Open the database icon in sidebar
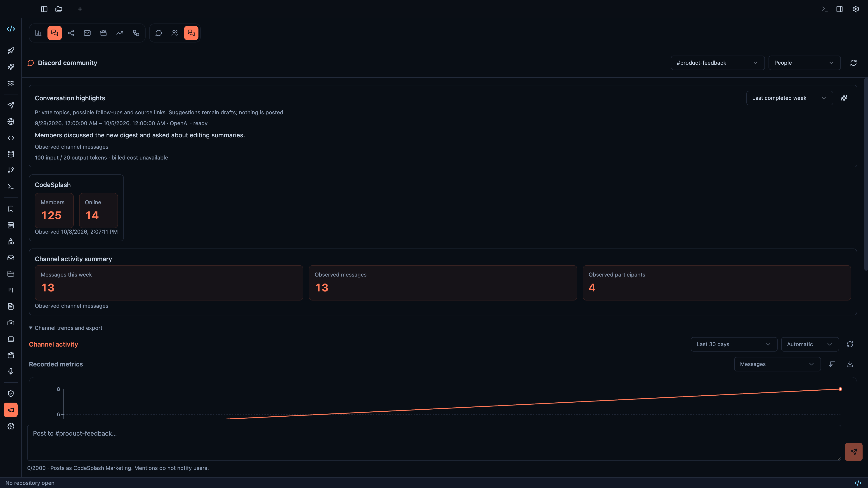The image size is (868, 488). point(11,154)
